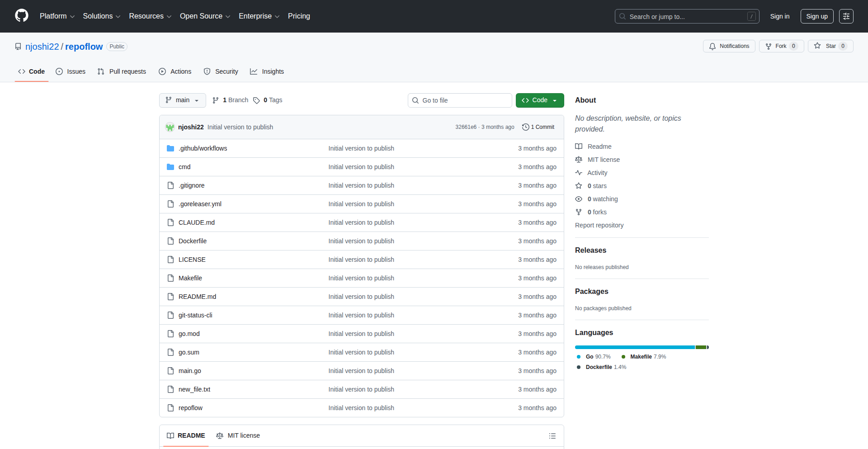This screenshot has width=868, height=449.
Task: Open the command palette icon in the header
Action: pos(846,16)
